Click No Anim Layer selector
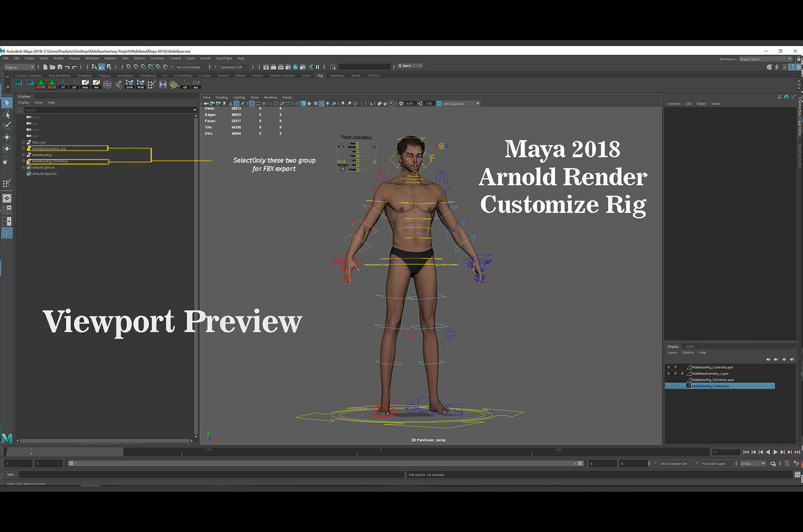This screenshot has height=532, width=803. pyautogui.click(x=715, y=464)
